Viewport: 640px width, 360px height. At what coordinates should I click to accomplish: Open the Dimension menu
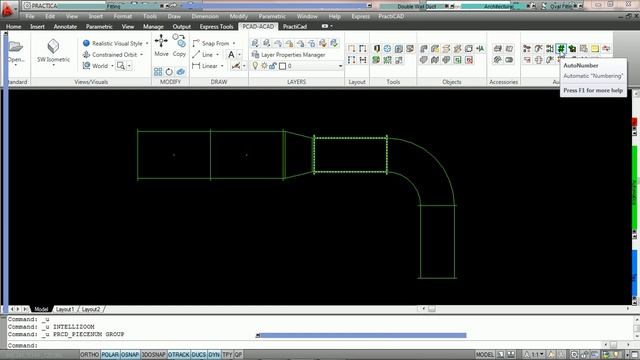(x=205, y=16)
